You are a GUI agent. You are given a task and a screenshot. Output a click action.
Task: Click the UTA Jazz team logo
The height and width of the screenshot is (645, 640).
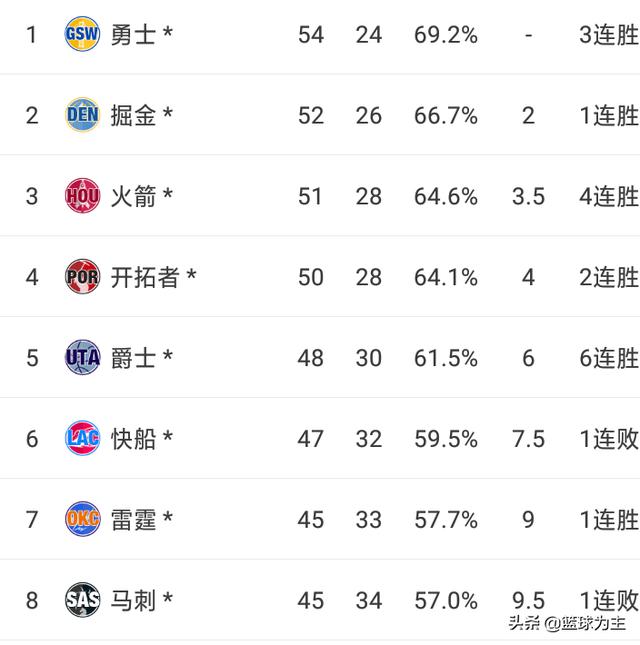pyautogui.click(x=82, y=357)
